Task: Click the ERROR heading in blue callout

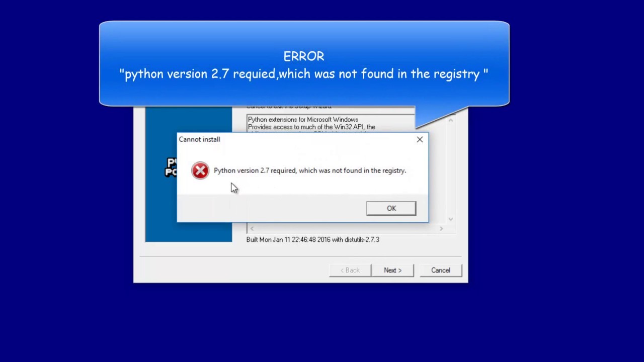Action: 304,56
